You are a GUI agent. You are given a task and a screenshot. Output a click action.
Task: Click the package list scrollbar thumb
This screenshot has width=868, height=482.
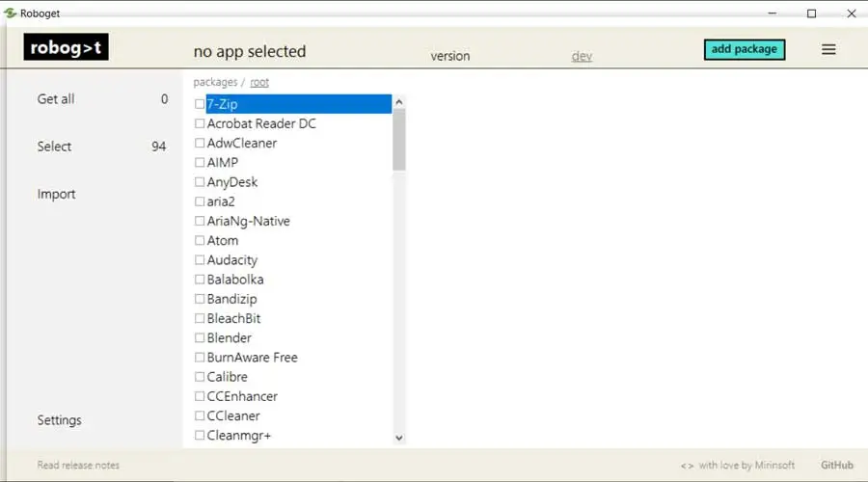click(x=399, y=140)
